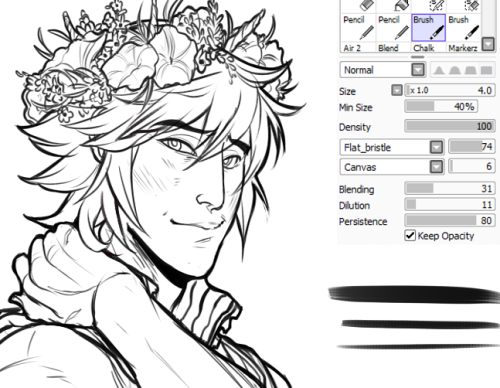Click the Flat_bristle intensity slider at 74
This screenshot has height=388, width=500.
point(472,147)
